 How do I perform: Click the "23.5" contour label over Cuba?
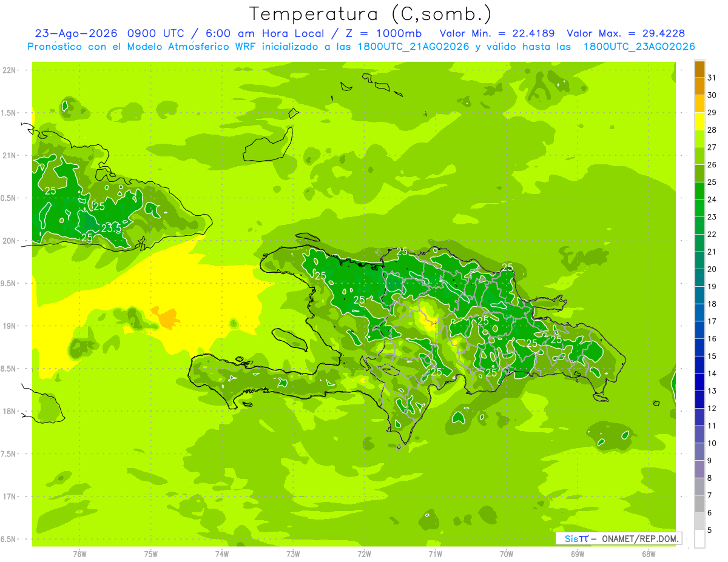tap(112, 228)
